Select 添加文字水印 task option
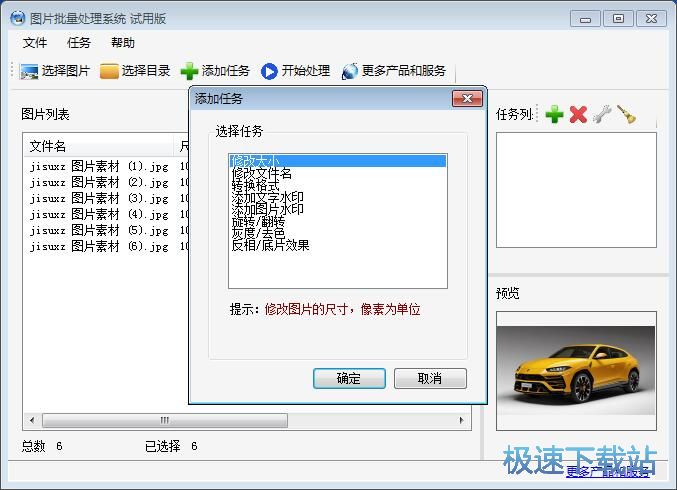The width and height of the screenshot is (677, 490). (268, 198)
